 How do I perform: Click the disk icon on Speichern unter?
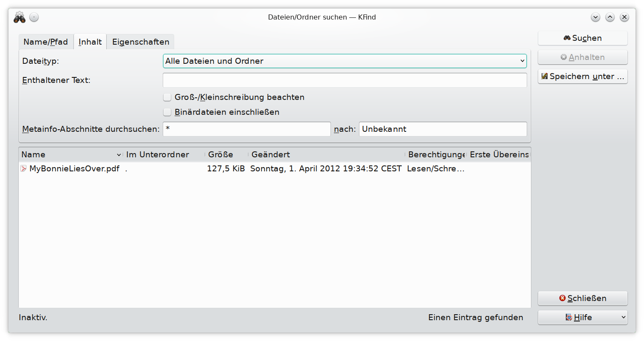point(544,77)
